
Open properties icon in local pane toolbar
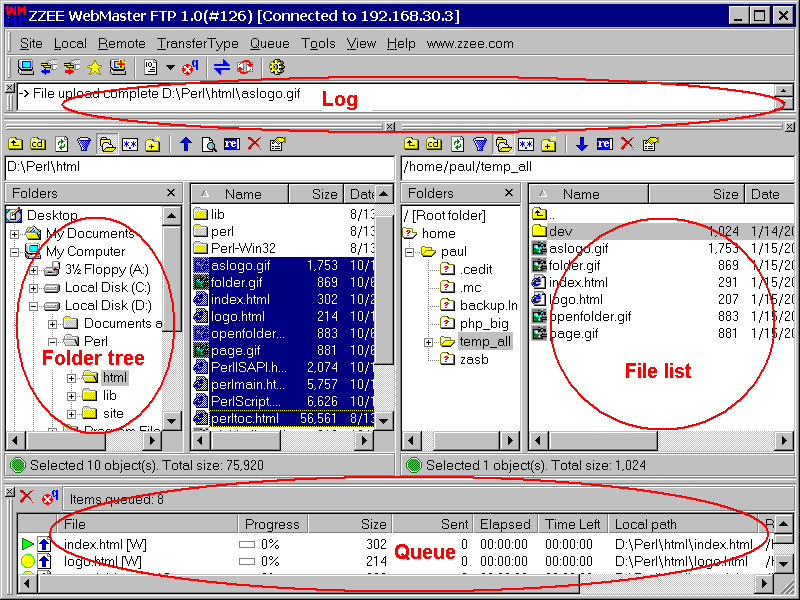[x=277, y=144]
